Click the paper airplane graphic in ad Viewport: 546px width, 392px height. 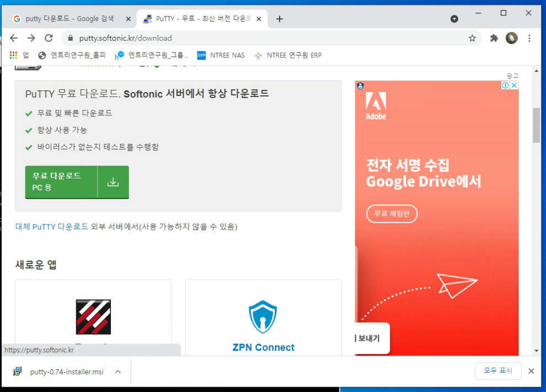click(x=457, y=285)
